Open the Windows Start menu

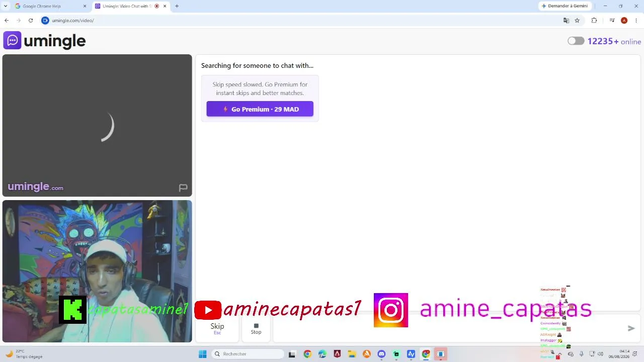pyautogui.click(x=202, y=354)
